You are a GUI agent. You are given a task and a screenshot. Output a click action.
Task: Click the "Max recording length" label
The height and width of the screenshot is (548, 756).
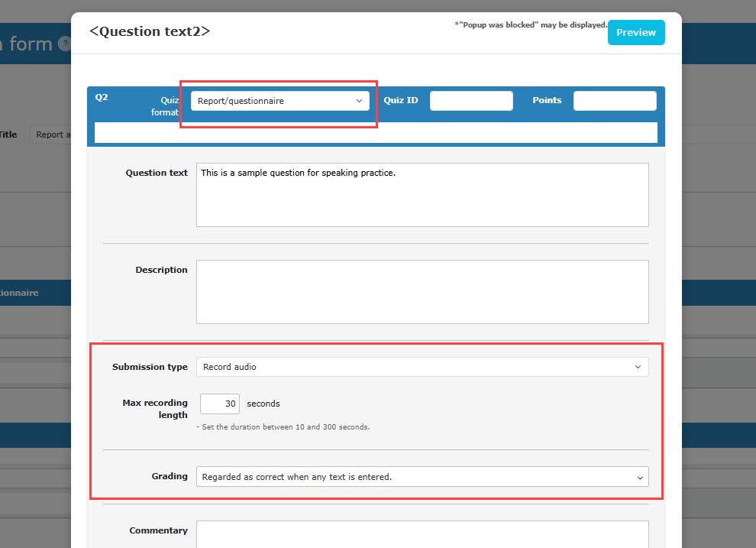pyautogui.click(x=154, y=409)
